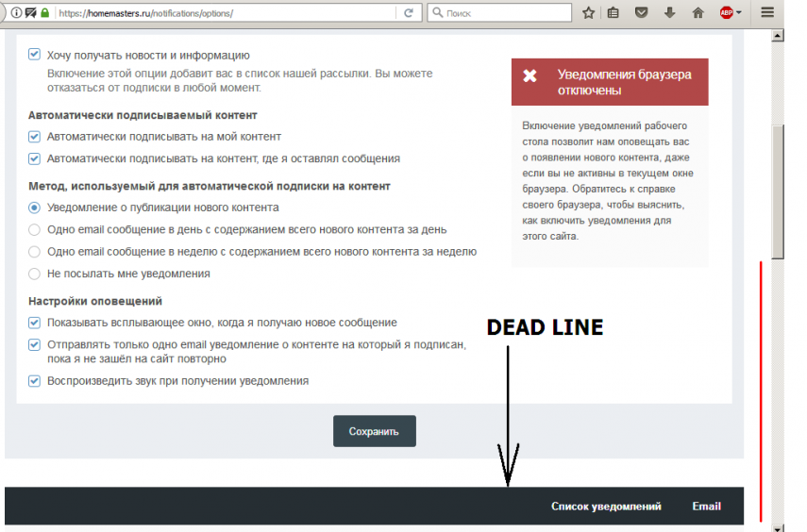Click the green padlock site security icon
807x532 pixels.
tap(44, 13)
